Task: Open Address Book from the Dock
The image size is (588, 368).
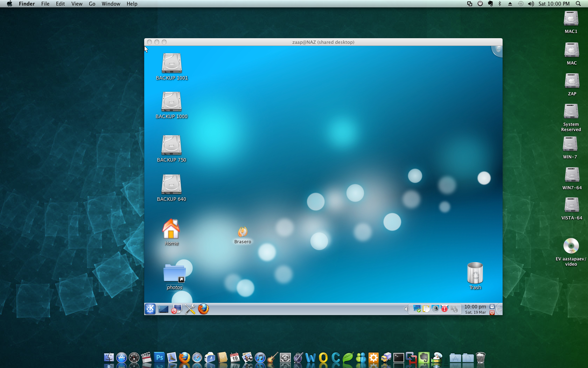Action: click(x=222, y=358)
